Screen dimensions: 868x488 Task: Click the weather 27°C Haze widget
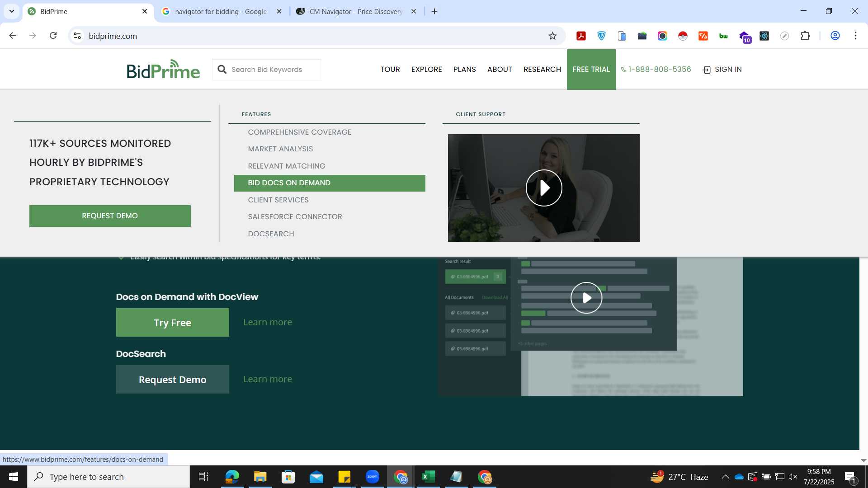pyautogui.click(x=679, y=477)
